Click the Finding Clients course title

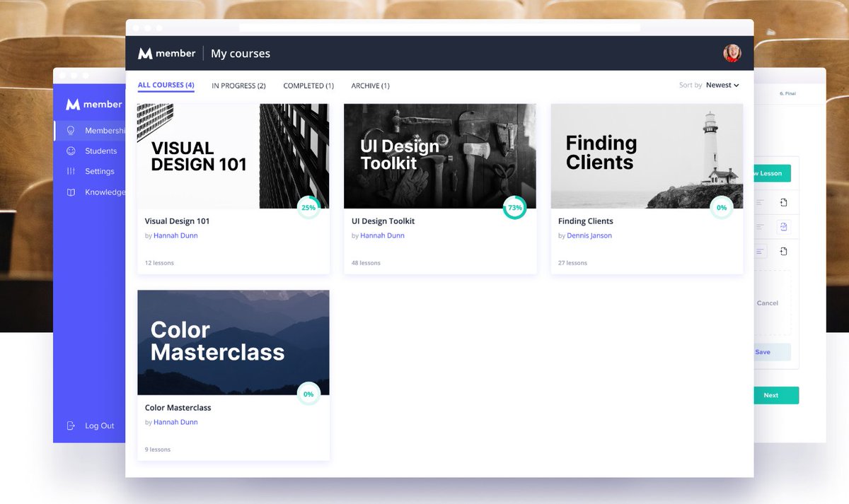pyautogui.click(x=586, y=221)
